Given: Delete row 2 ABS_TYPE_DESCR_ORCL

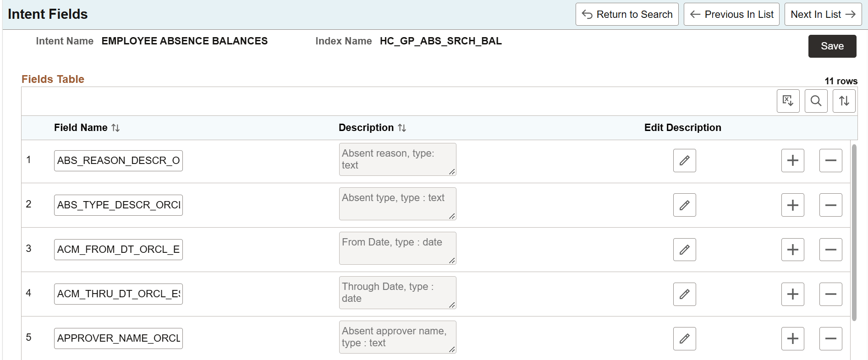Looking at the screenshot, I should click(x=830, y=205).
